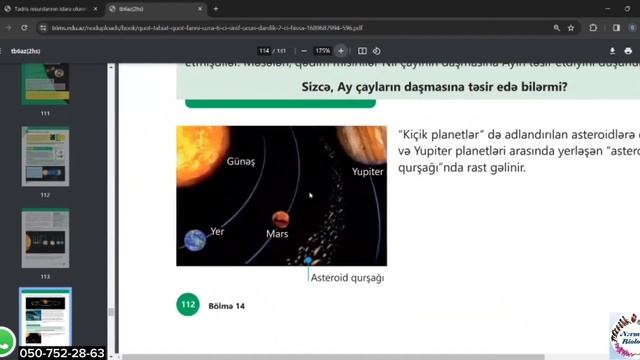Click the thumbnail sidebar scrollbar handle
This screenshot has width=640, height=360.
[x=111, y=312]
